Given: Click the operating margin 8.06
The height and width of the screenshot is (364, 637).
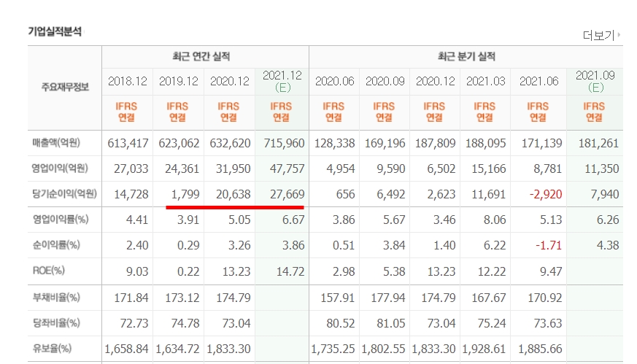Looking at the screenshot, I should tap(495, 220).
